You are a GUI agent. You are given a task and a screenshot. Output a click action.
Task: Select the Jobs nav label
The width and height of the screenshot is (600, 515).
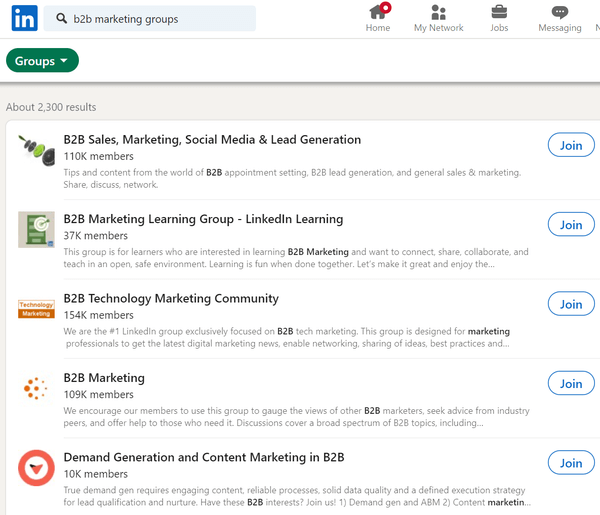(499, 28)
